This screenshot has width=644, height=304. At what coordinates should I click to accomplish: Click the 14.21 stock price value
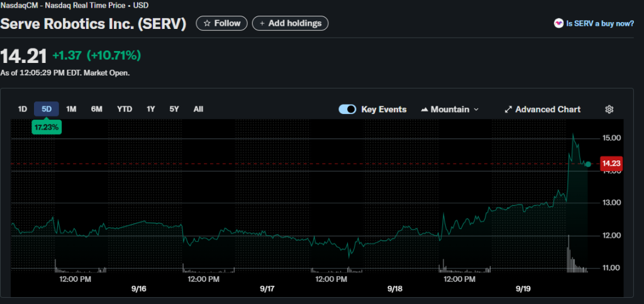click(23, 56)
